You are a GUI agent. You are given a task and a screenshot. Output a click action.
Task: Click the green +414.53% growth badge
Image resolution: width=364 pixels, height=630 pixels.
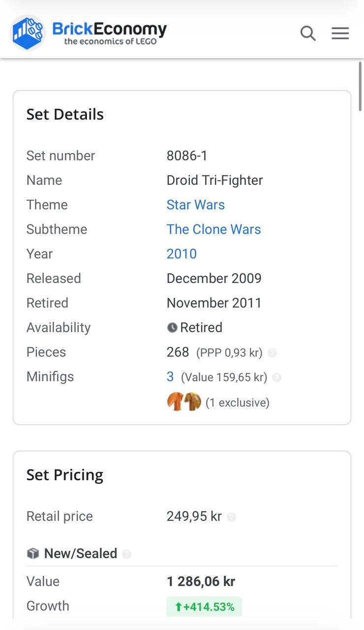point(204,606)
